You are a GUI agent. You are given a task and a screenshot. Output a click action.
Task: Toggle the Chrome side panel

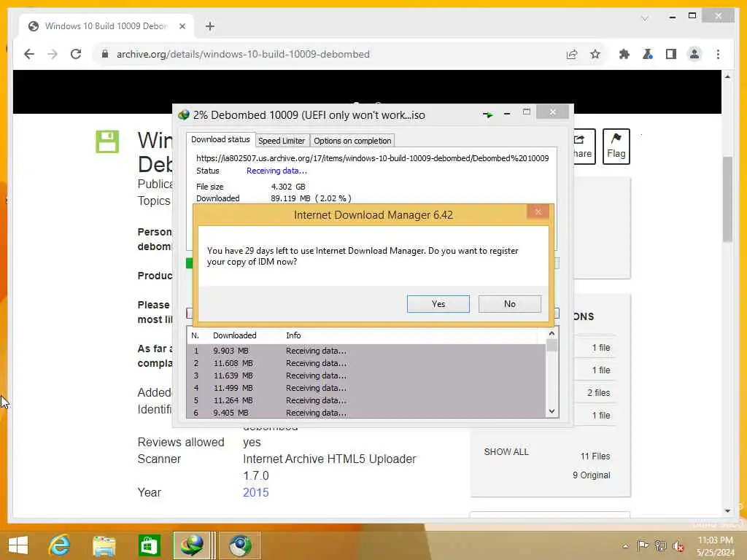[671, 54]
